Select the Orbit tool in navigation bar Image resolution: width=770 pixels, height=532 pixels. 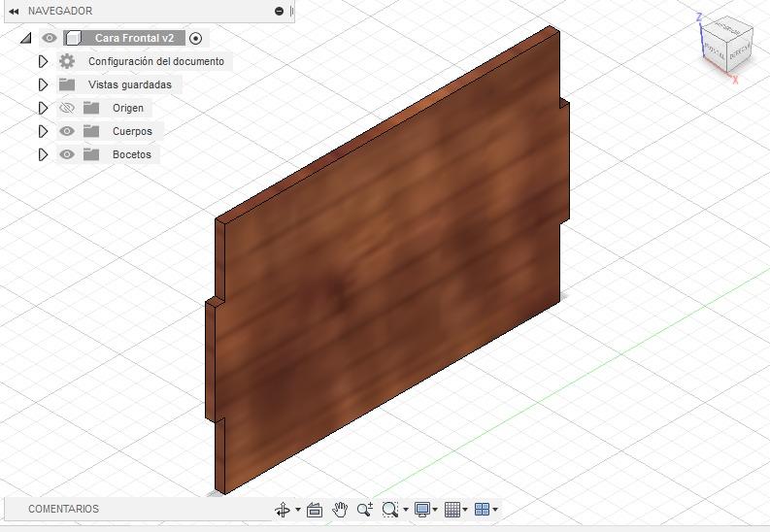[283, 510]
